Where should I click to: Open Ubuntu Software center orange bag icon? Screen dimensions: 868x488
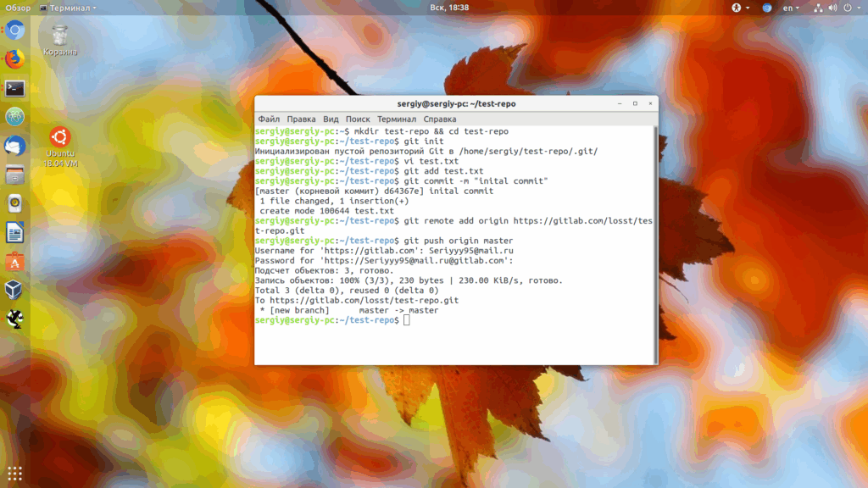(x=15, y=262)
